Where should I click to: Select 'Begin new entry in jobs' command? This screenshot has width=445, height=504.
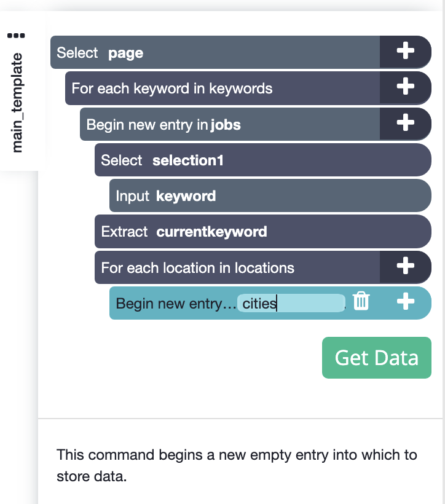[230, 124]
